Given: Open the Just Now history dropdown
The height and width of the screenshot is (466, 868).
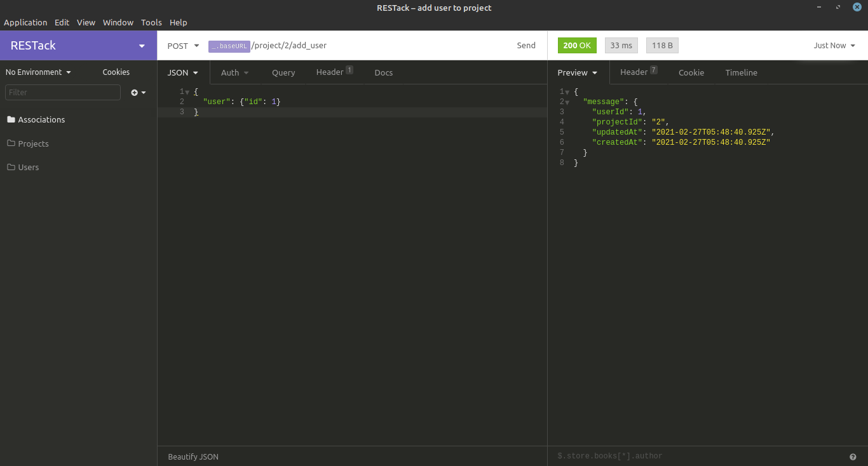Looking at the screenshot, I should coord(834,46).
